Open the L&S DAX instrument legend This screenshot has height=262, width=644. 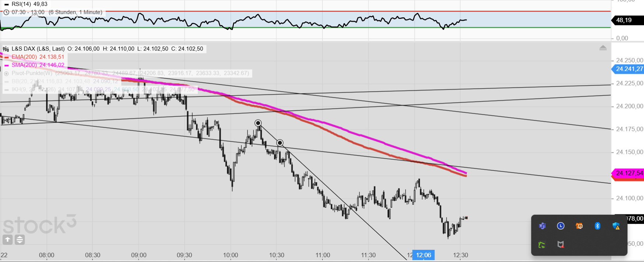(38, 49)
